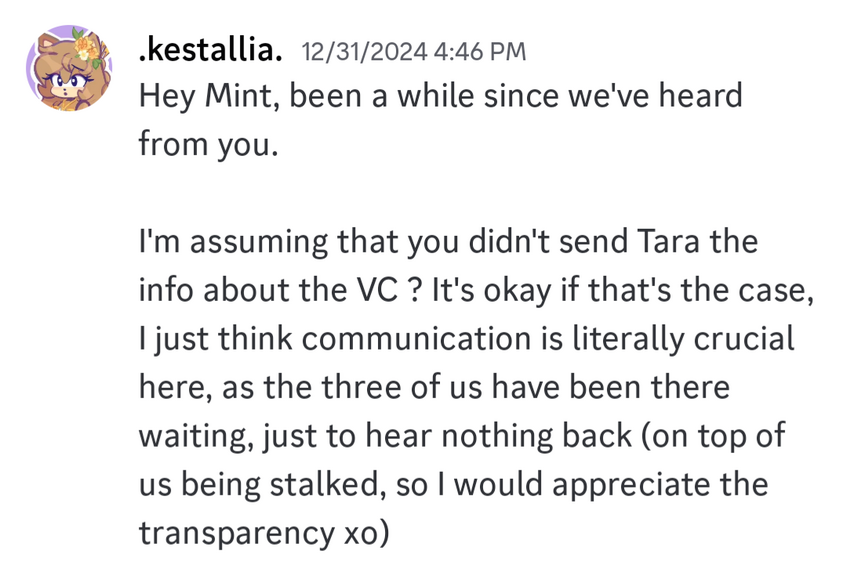
Task: Click the word "waiting" in the message
Action: (x=193, y=434)
